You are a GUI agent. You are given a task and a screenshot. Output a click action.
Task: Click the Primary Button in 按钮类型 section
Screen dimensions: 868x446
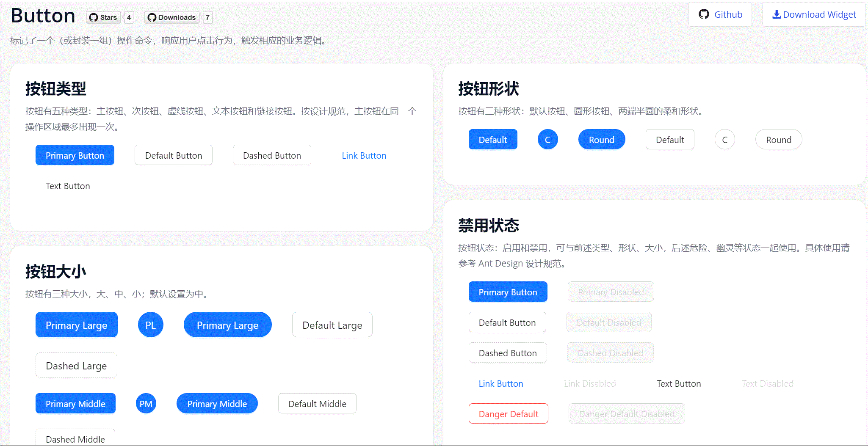(x=75, y=155)
